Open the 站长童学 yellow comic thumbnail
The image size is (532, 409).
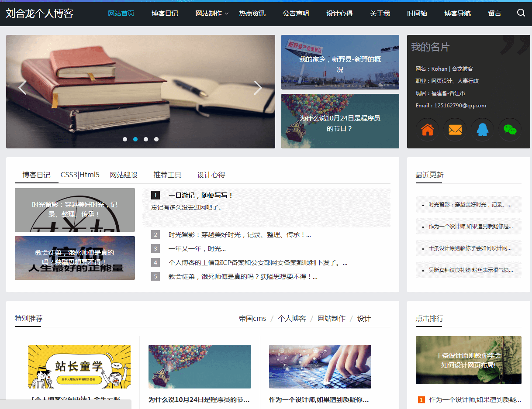pyautogui.click(x=79, y=367)
